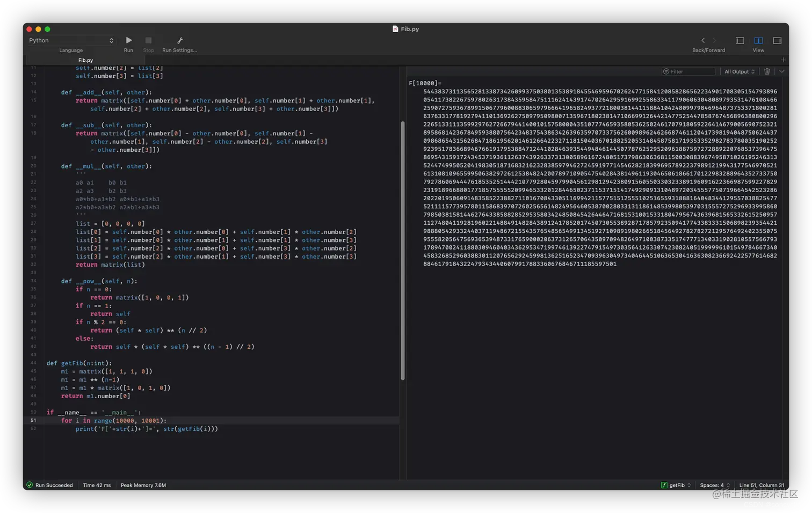Click the 'return matrix(list)' line
The image size is (812, 513).
pyautogui.click(x=110, y=265)
